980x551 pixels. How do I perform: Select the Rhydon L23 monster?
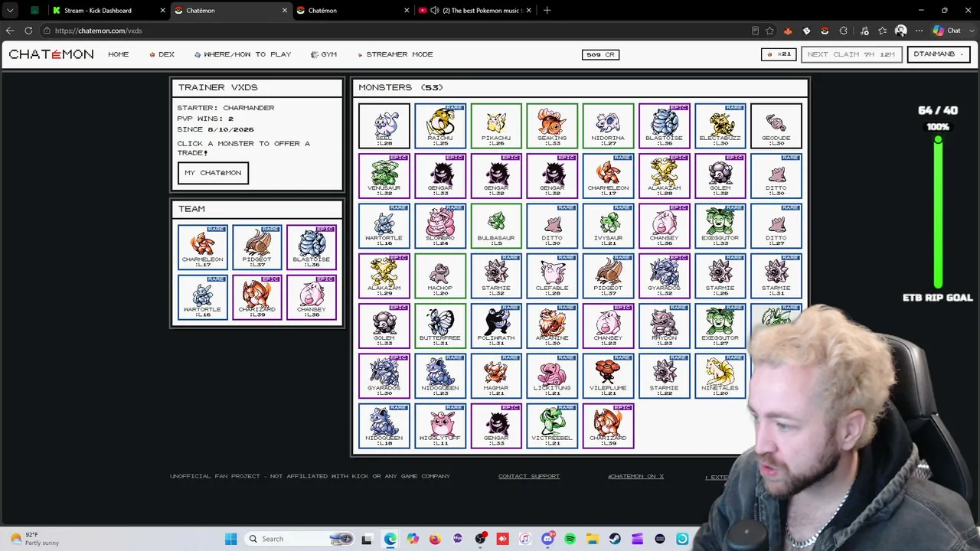point(664,326)
